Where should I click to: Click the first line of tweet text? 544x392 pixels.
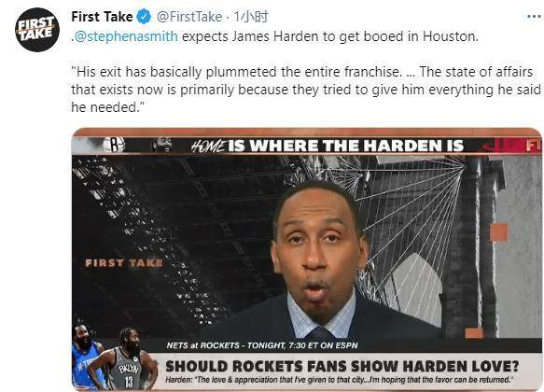(x=274, y=36)
